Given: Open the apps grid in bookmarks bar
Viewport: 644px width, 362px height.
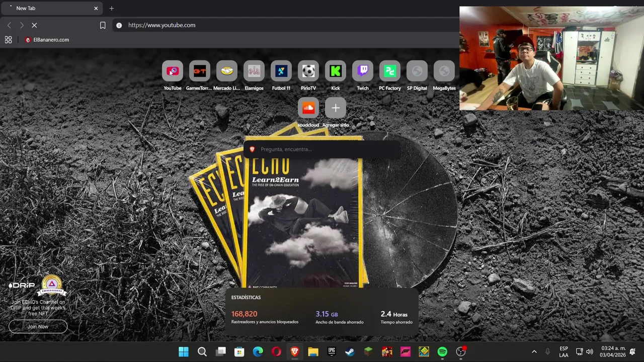Looking at the screenshot, I should coord(8,40).
